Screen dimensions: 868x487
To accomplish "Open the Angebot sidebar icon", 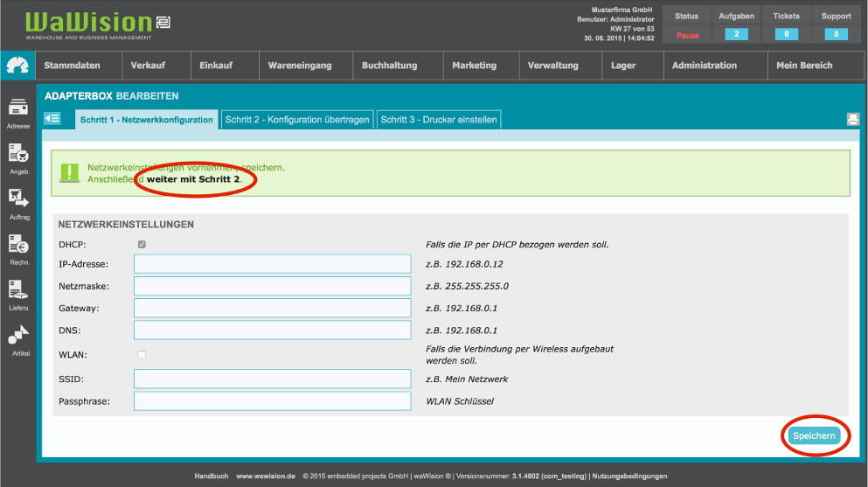I will (x=18, y=154).
